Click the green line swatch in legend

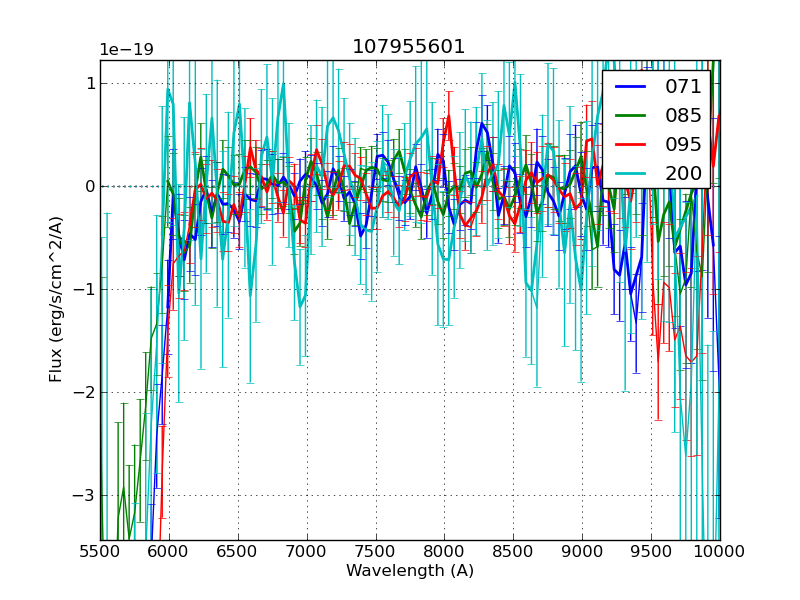631,116
